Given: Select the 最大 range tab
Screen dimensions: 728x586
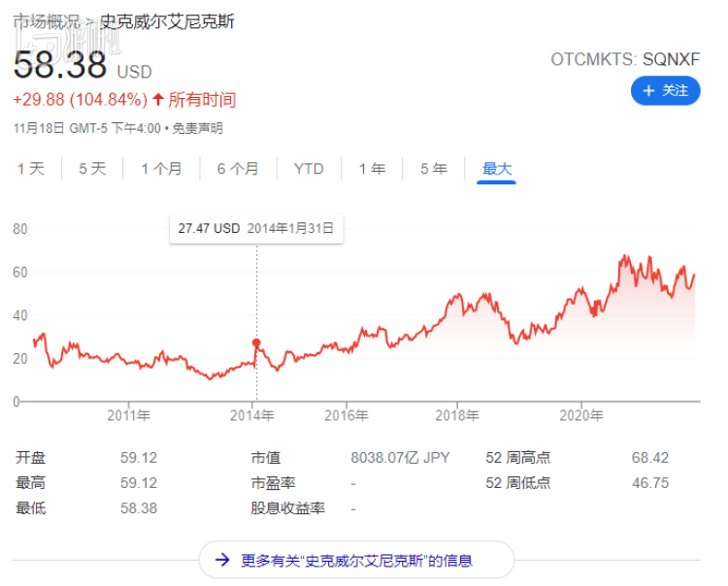Looking at the screenshot, I should click(497, 169).
